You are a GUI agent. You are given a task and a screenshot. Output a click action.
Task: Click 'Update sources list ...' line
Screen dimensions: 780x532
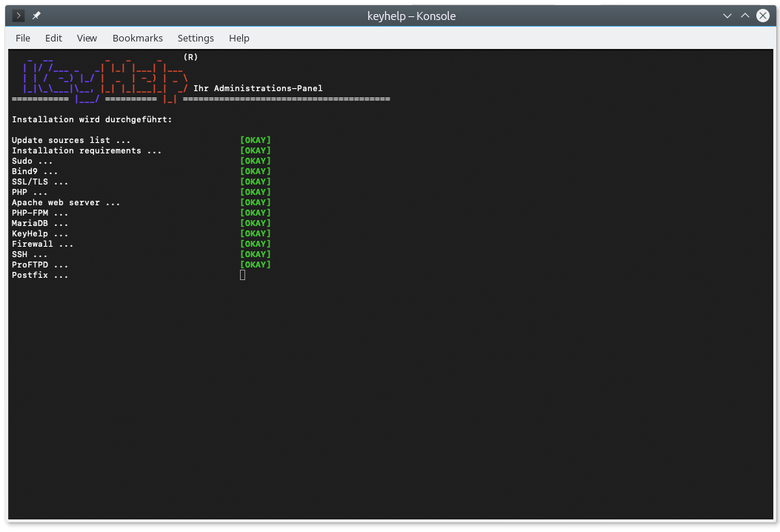point(71,140)
